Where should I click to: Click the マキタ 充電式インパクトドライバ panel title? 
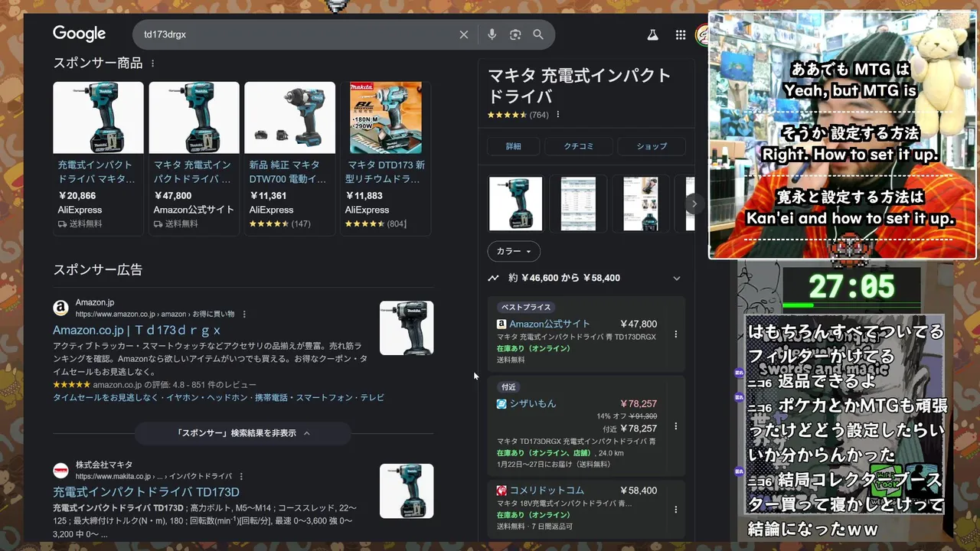click(x=579, y=86)
